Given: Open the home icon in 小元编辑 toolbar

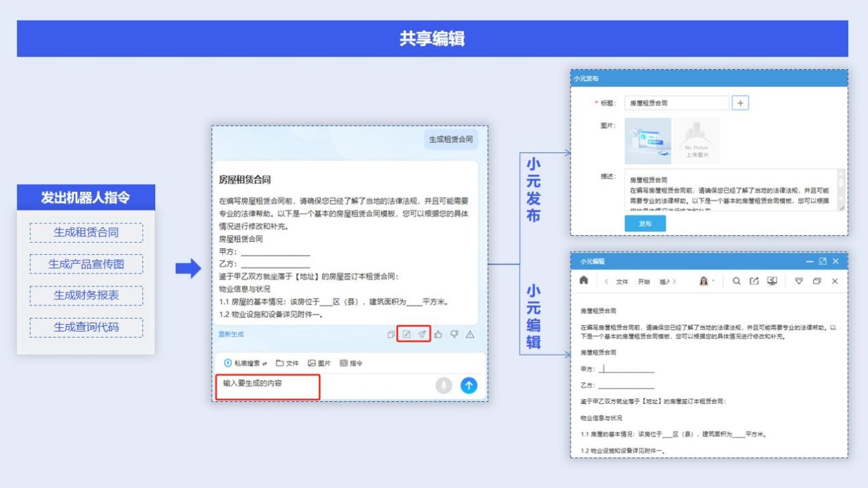Looking at the screenshot, I should 583,281.
